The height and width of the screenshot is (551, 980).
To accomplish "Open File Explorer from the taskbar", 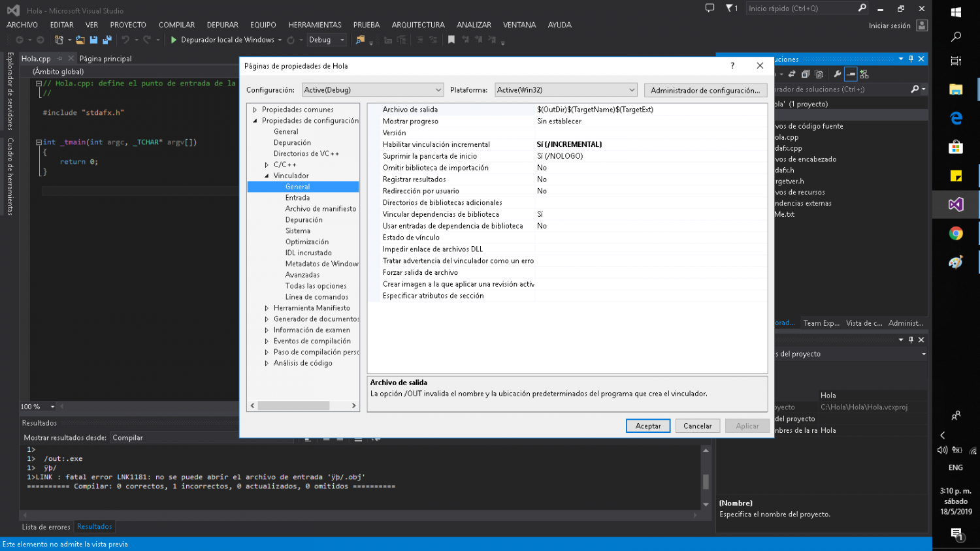I will point(956,89).
